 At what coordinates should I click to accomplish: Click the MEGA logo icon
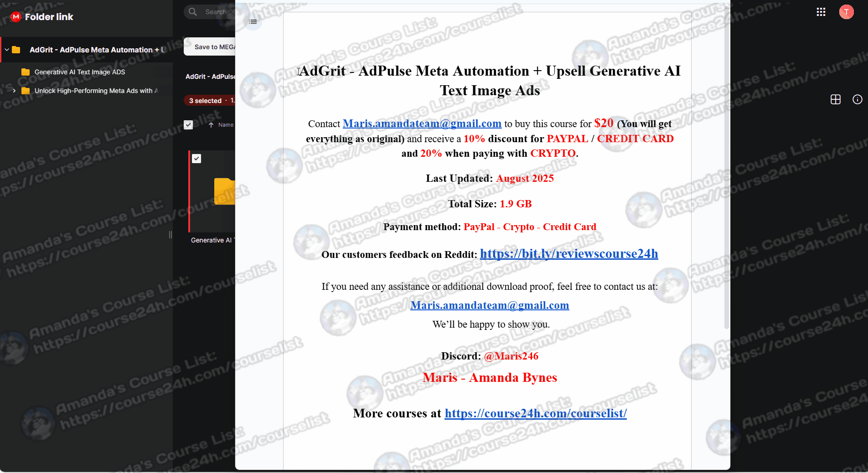click(x=16, y=17)
